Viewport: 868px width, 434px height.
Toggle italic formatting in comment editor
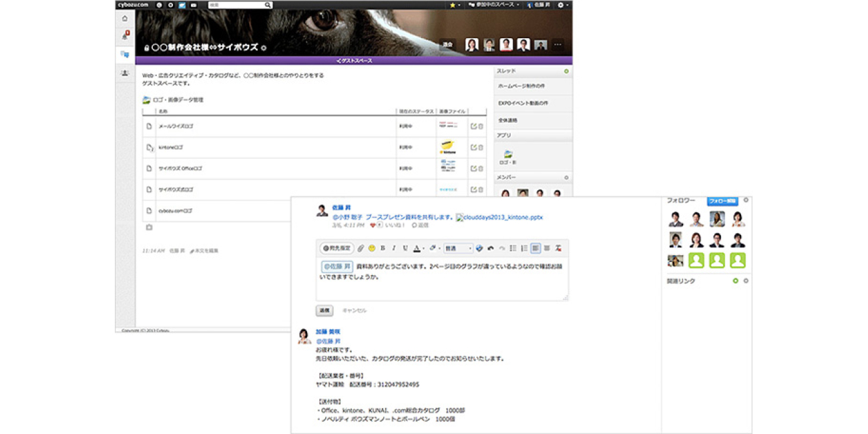click(393, 248)
